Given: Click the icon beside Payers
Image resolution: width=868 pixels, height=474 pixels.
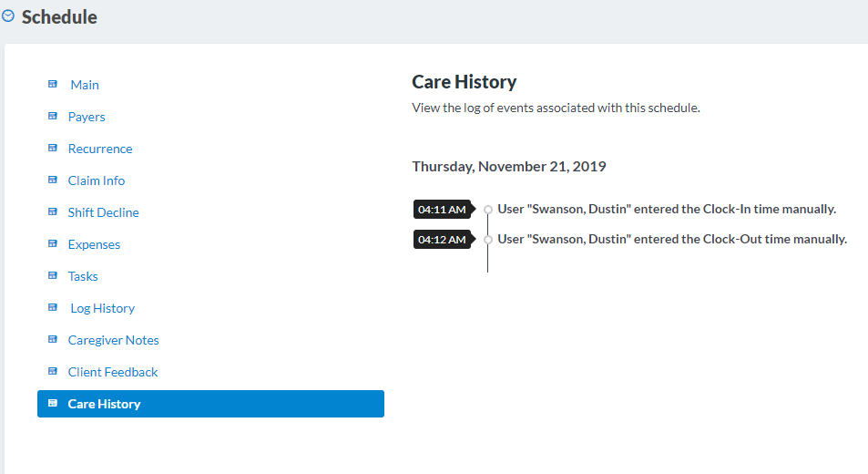Looking at the screenshot, I should coord(53,117).
